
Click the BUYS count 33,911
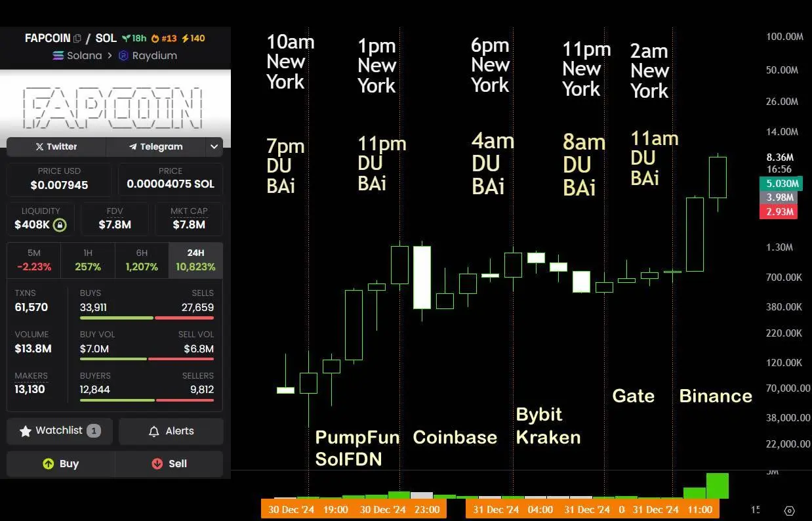[93, 307]
